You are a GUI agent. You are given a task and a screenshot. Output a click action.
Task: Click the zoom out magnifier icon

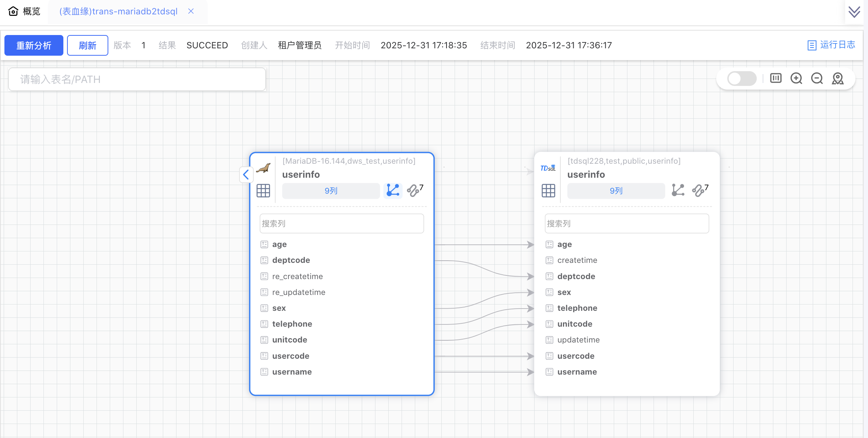click(817, 79)
